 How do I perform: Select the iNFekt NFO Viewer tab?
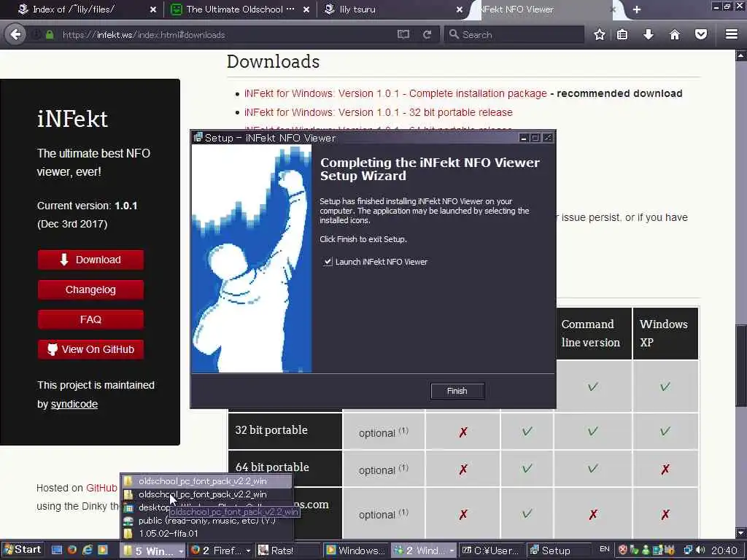[x=546, y=9]
